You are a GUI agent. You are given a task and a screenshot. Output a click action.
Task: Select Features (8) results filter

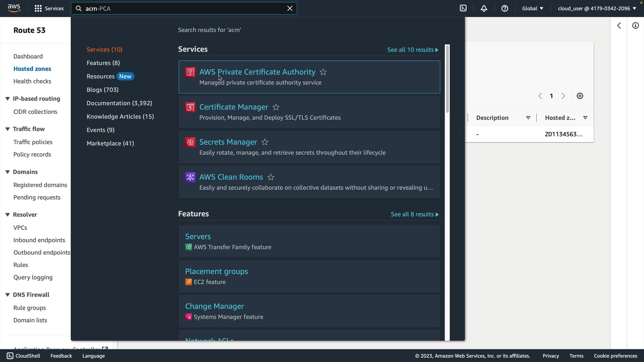tap(103, 63)
